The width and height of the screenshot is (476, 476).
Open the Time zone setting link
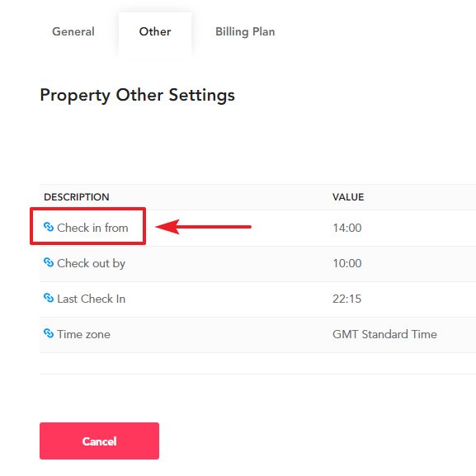[83, 334]
